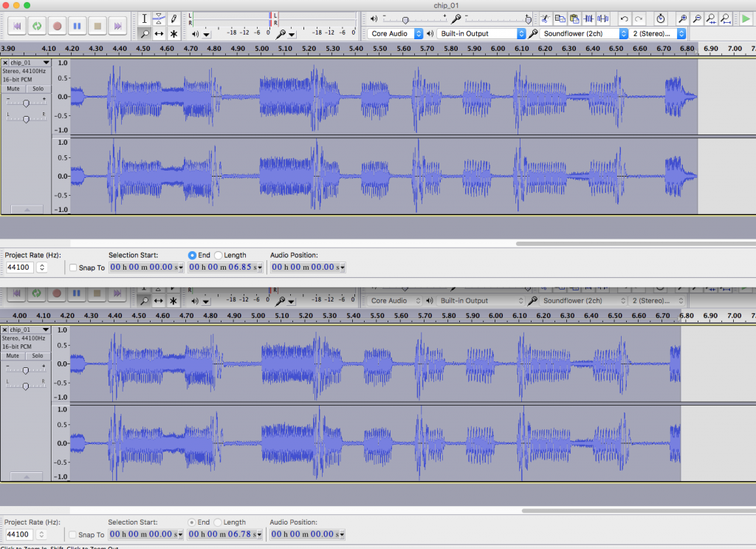Click the Fit Selection zoom icon
Viewport: 756px width, 549px height.
(711, 18)
